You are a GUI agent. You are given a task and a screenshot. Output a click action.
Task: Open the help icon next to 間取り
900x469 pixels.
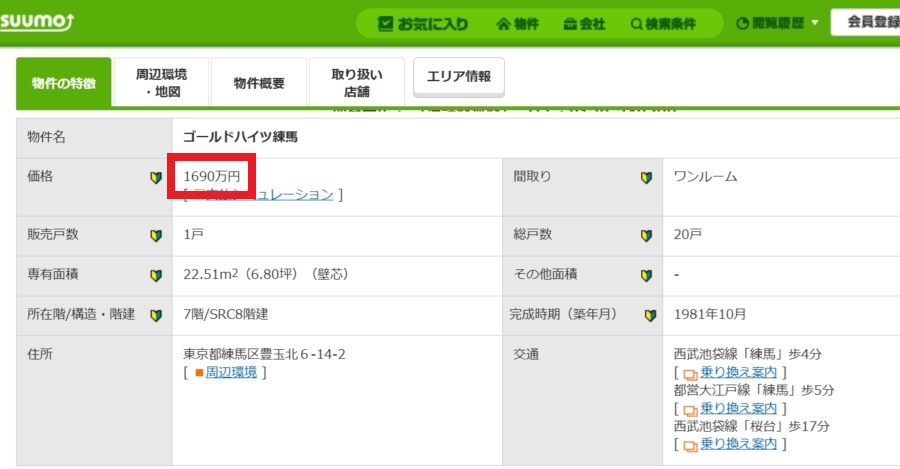click(646, 178)
